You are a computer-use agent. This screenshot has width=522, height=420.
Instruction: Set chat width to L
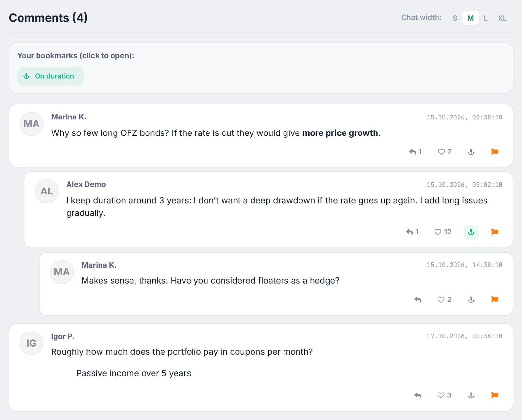coord(486,18)
